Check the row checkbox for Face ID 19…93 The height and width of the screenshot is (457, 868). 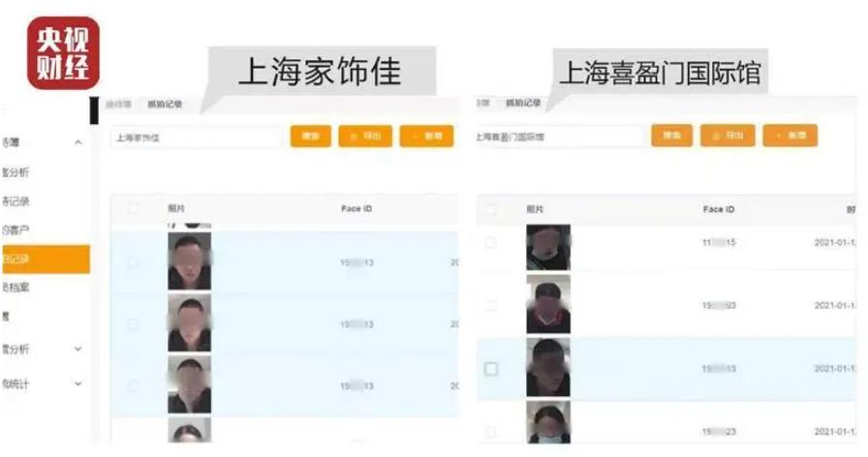click(490, 305)
